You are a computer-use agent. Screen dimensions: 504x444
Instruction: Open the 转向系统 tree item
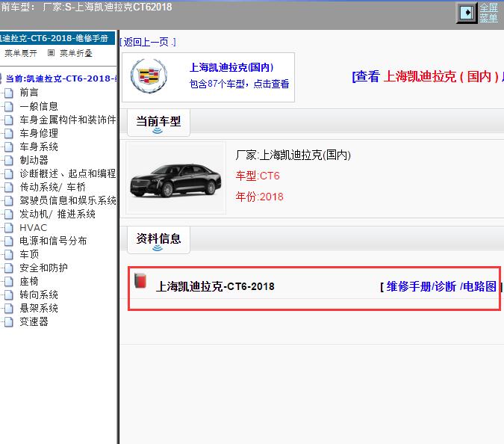point(39,295)
